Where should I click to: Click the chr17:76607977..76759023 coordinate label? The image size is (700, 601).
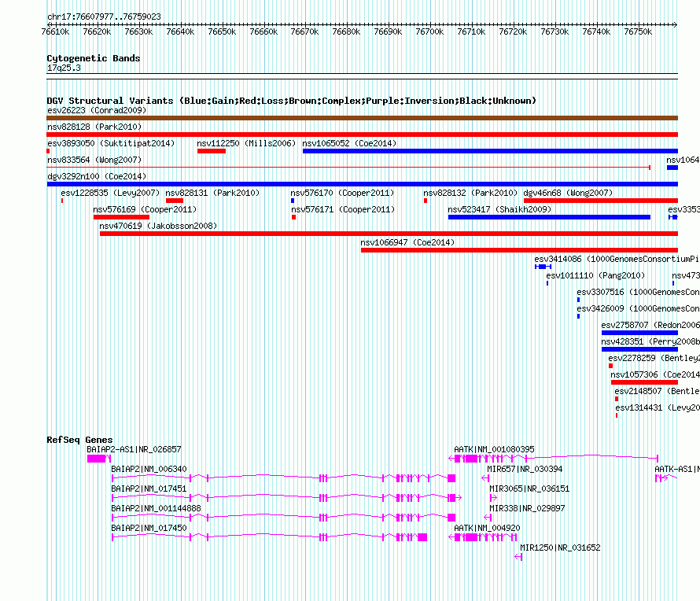coord(104,17)
